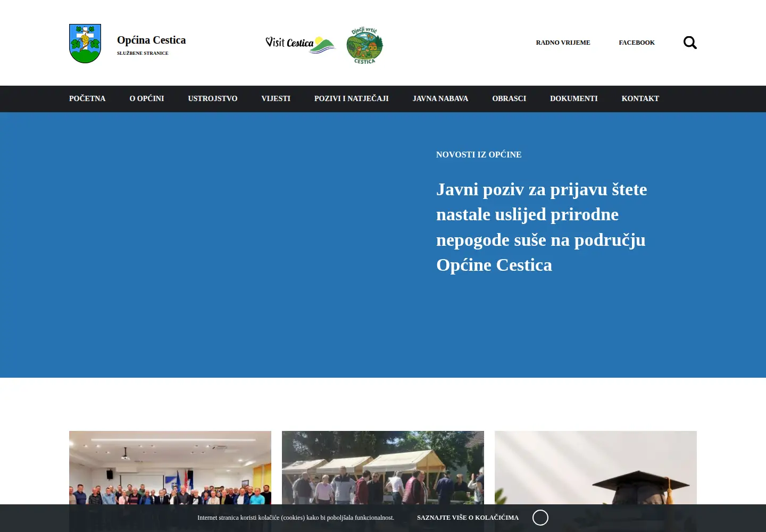Open the group photo in meeting room thumbnail
Screen dimensions: 766x532
[170, 468]
